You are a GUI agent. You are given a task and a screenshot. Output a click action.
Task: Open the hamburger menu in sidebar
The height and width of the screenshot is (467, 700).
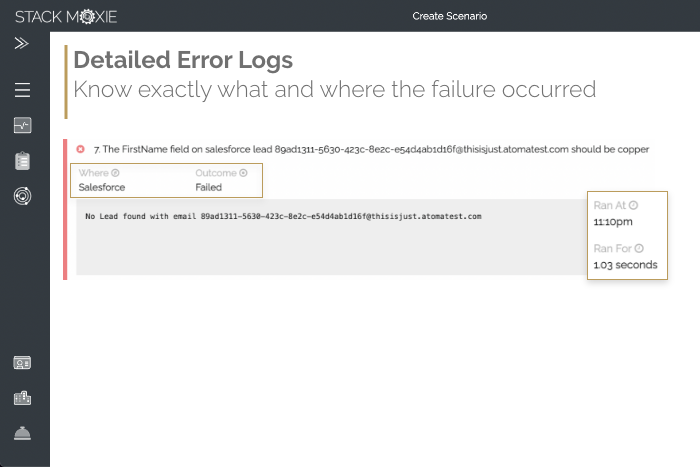click(x=22, y=91)
